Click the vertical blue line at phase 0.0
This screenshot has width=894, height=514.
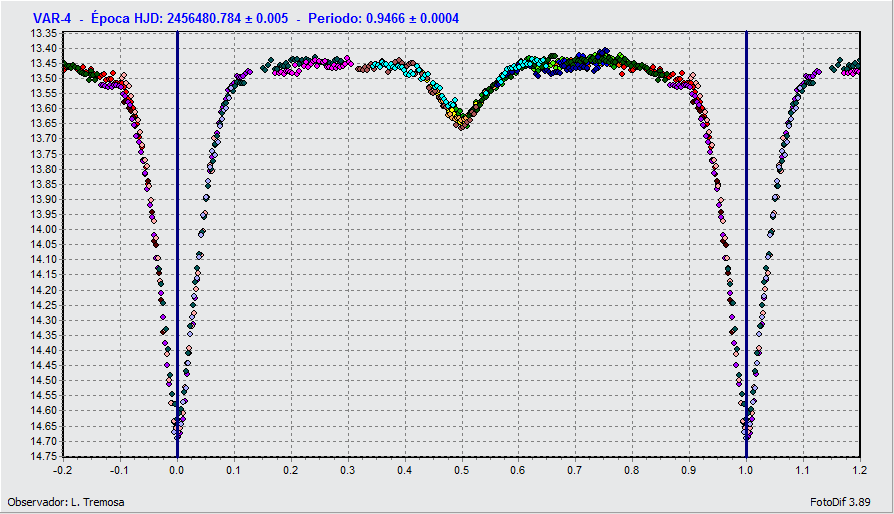177,244
